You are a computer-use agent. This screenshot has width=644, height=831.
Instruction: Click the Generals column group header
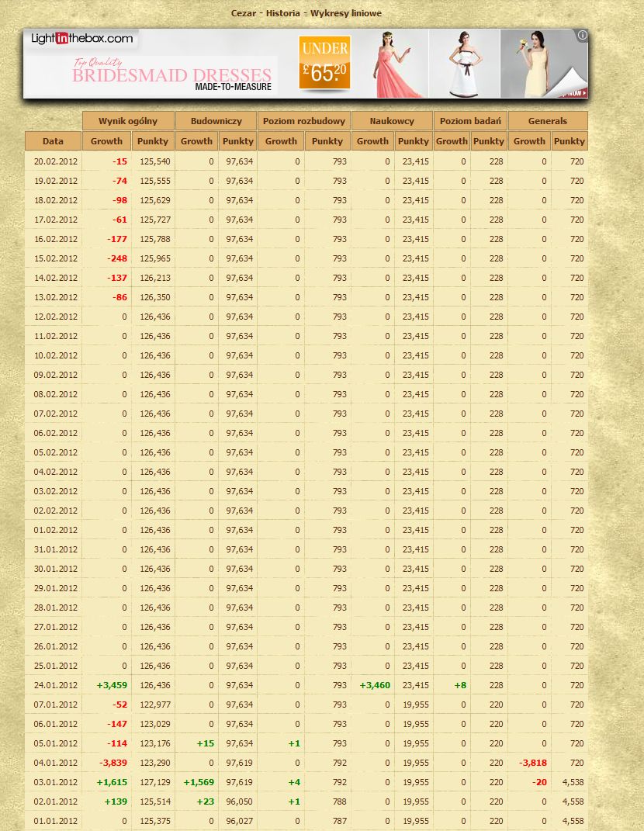point(548,121)
